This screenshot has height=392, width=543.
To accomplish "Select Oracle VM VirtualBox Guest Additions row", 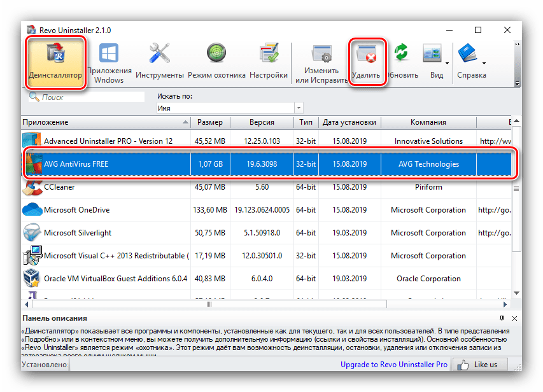I will click(x=266, y=279).
